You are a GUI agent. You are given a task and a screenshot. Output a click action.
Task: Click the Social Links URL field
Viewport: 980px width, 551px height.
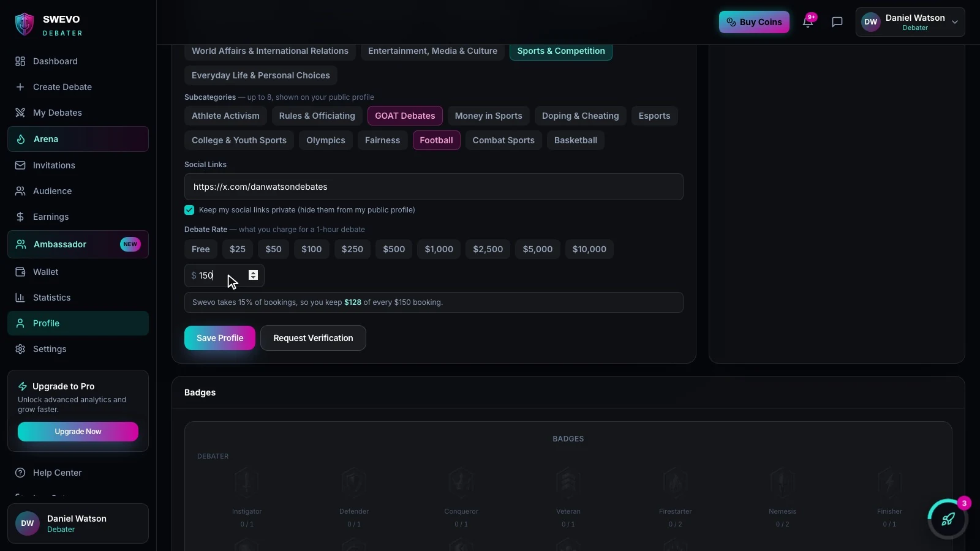tap(434, 187)
